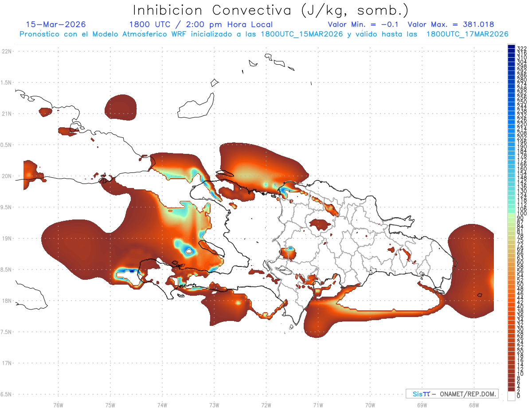The width and height of the screenshot is (532, 411).
Task: Click the '72W' longitude label
Action: [x=266, y=405]
